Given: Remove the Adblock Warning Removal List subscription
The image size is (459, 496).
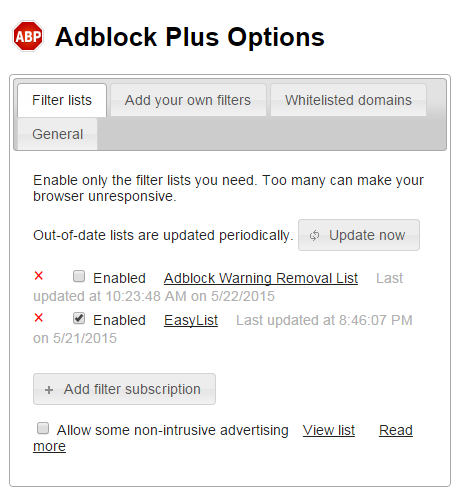Looking at the screenshot, I should coord(39,276).
